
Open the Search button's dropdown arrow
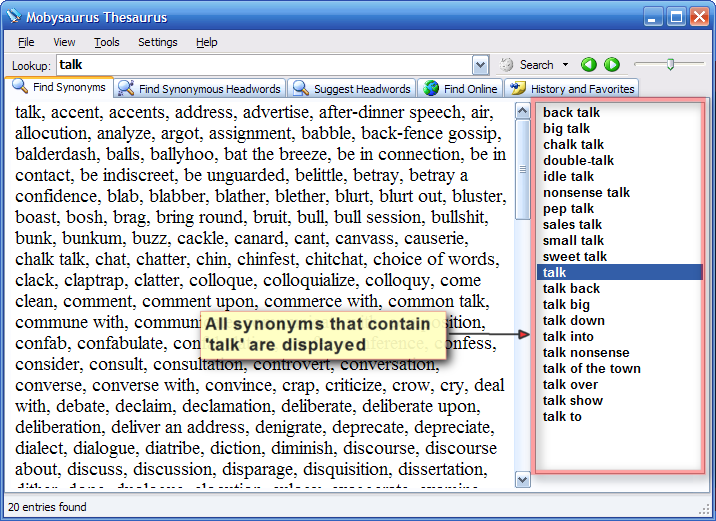(565, 65)
